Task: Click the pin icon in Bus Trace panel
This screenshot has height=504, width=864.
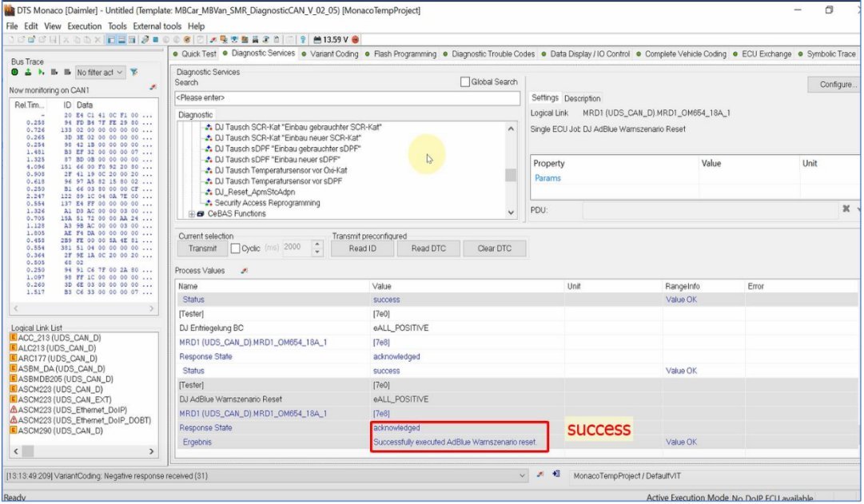Action: (x=153, y=86)
